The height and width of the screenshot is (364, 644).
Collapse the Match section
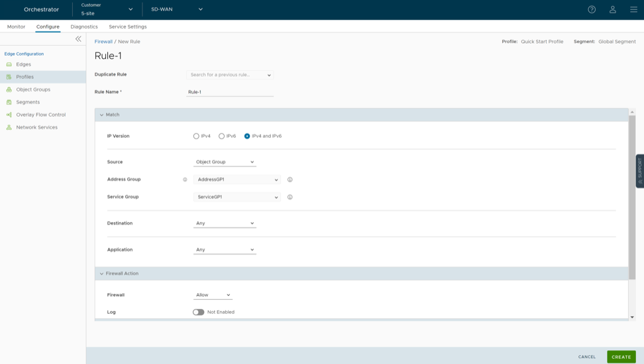click(101, 115)
